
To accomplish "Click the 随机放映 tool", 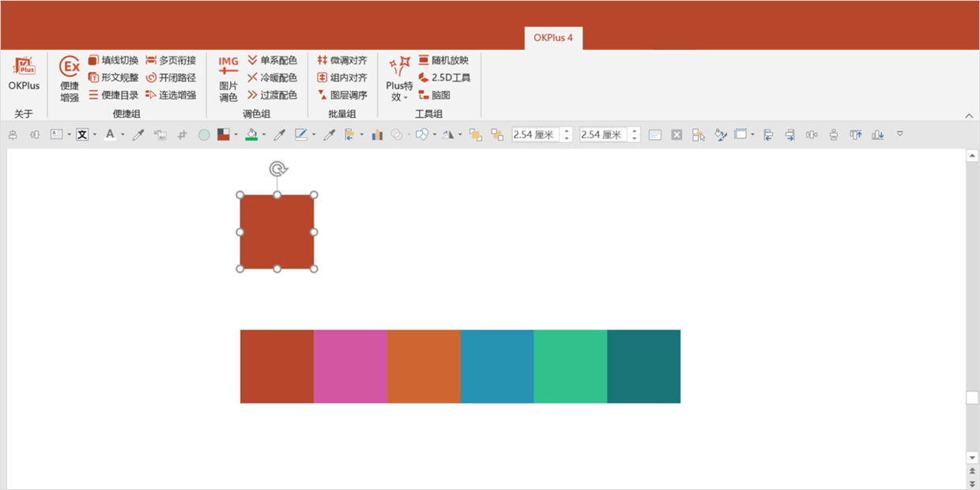I will pyautogui.click(x=443, y=60).
